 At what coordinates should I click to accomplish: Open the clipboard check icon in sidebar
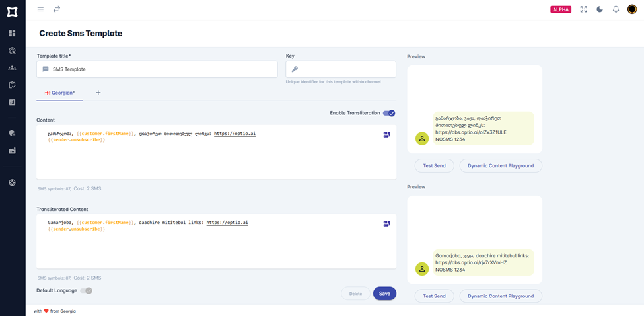13,85
